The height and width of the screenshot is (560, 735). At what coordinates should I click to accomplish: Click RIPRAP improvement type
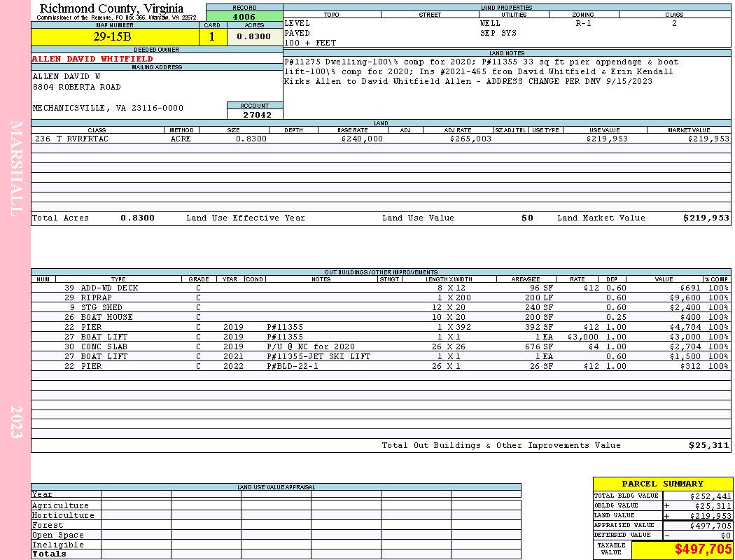(97, 297)
